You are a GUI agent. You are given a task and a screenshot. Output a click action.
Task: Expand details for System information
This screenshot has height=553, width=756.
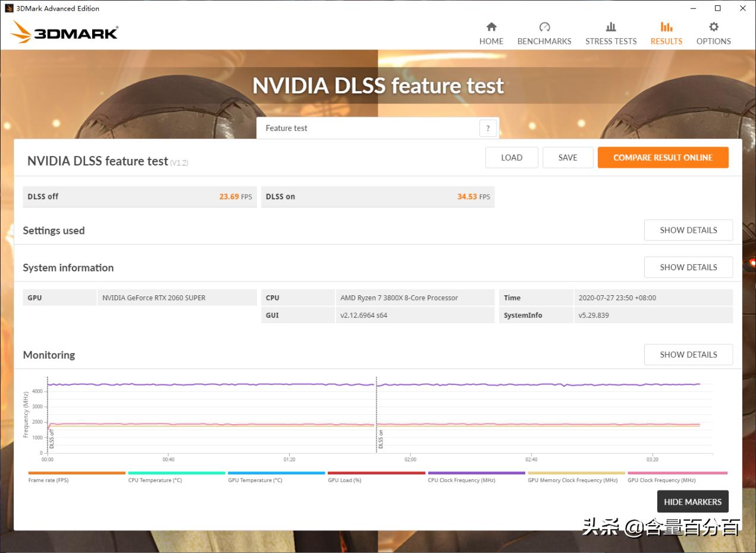coord(688,267)
